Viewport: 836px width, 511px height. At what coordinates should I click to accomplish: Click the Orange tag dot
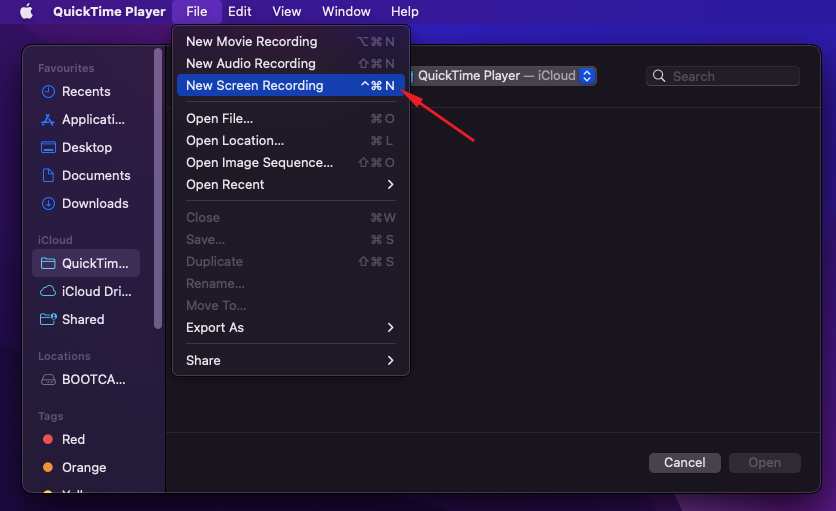tap(48, 467)
